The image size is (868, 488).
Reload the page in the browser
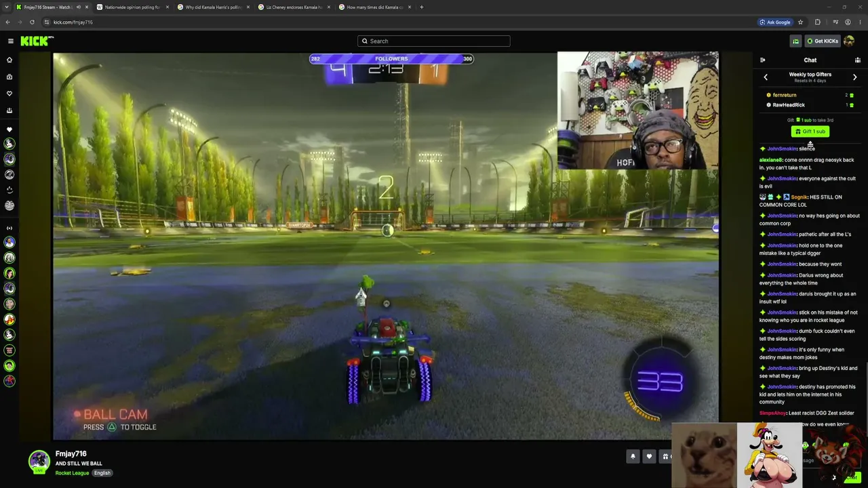click(x=32, y=22)
